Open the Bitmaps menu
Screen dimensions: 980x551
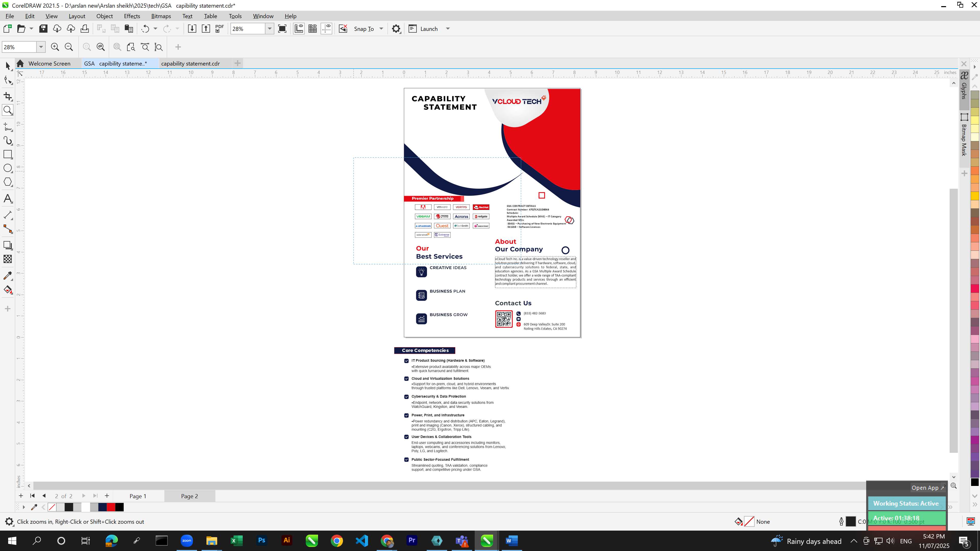tap(161, 16)
